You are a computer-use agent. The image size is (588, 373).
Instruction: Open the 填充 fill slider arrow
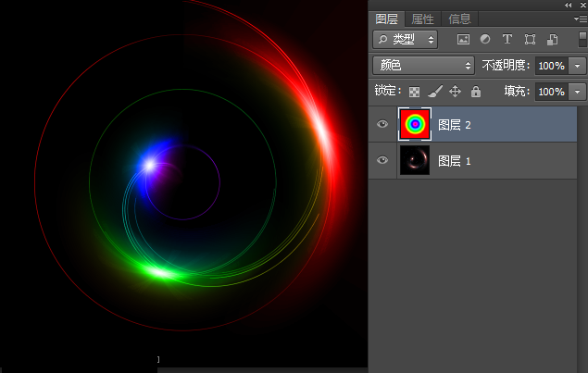577,92
